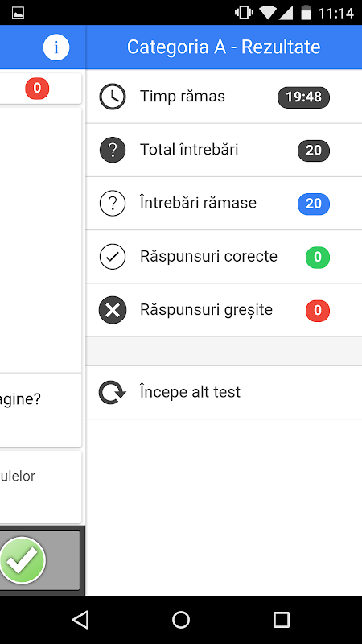Tap the blue 20 remaining questions badge
This screenshot has width=362, height=644.
click(314, 204)
